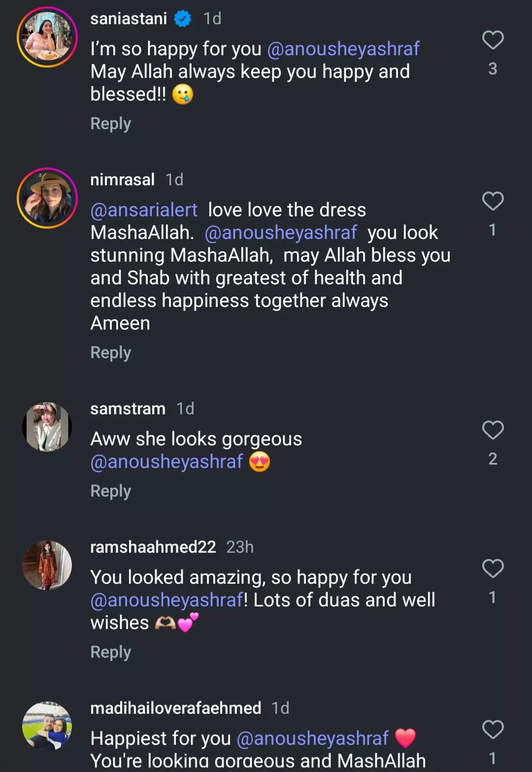Reply to nimrasal's comment
The image size is (532, 772).
pos(111,353)
